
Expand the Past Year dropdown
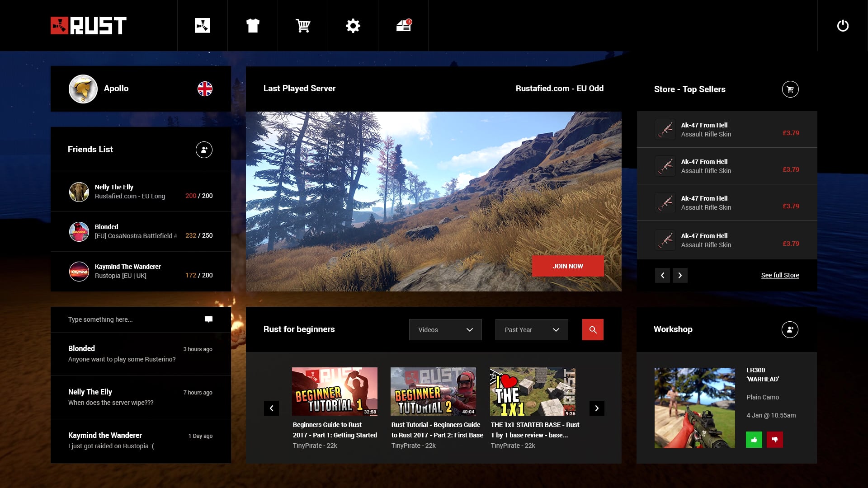click(532, 330)
